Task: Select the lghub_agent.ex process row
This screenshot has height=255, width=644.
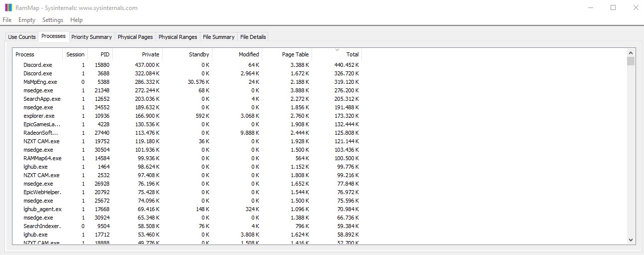Action: (187, 209)
